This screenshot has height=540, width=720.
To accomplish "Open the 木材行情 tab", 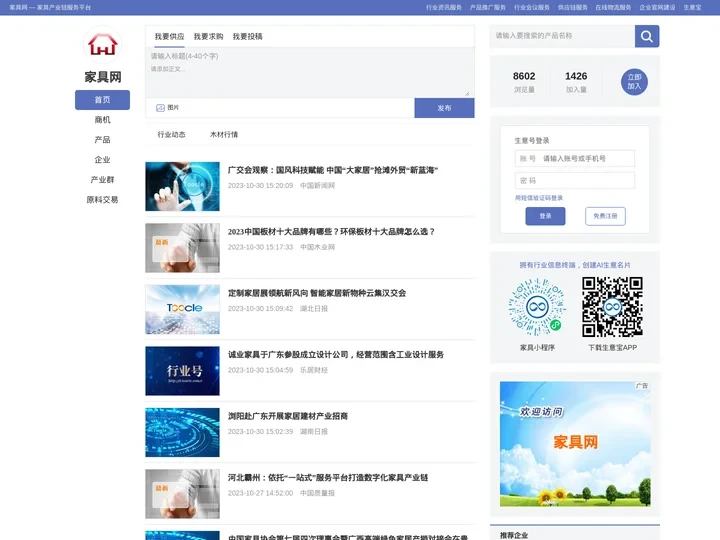I will [x=224, y=135].
